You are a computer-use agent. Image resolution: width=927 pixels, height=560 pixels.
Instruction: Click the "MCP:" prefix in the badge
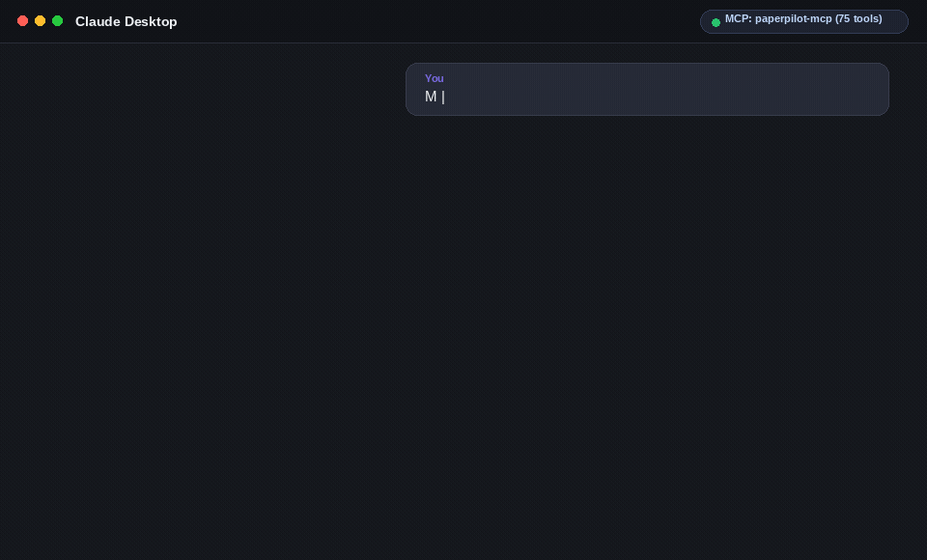click(x=739, y=19)
